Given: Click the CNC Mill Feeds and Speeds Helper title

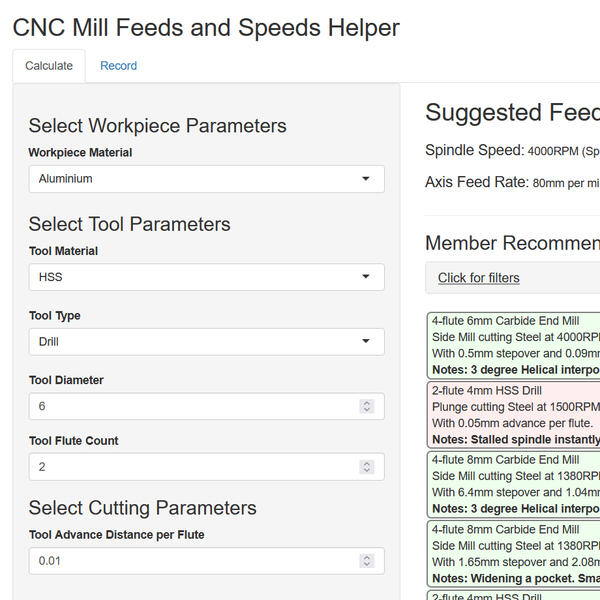Looking at the screenshot, I should (206, 27).
